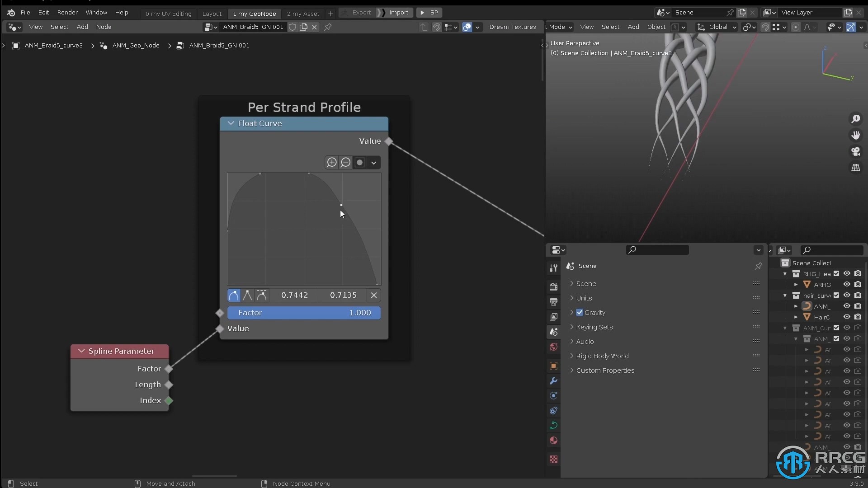Expand the ARHG object in outliner
868x488 pixels.
point(796,284)
